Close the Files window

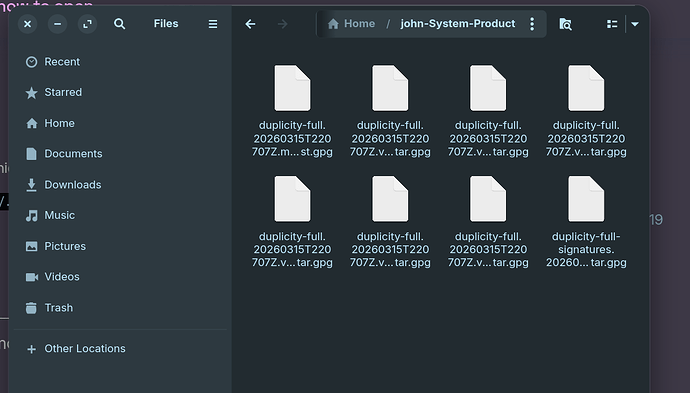point(27,24)
